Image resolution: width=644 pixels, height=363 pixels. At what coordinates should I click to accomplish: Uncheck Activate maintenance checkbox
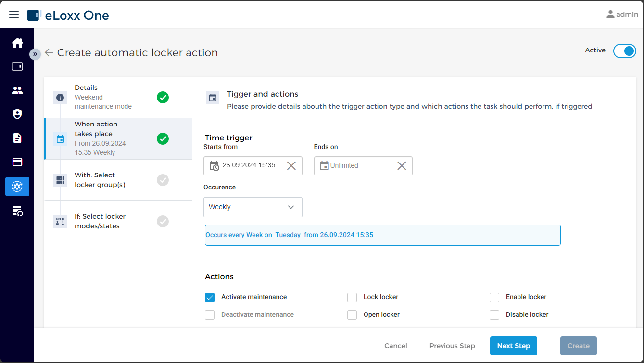coord(210,297)
